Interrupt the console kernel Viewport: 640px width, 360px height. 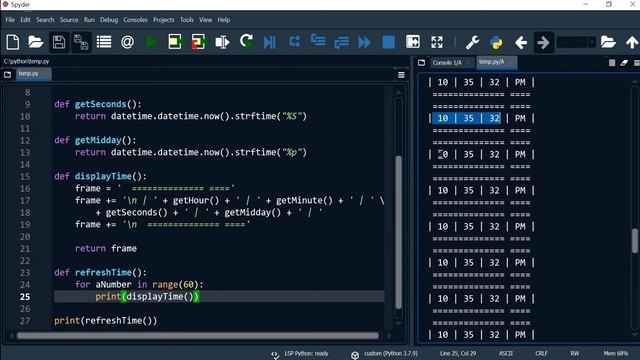click(612, 62)
